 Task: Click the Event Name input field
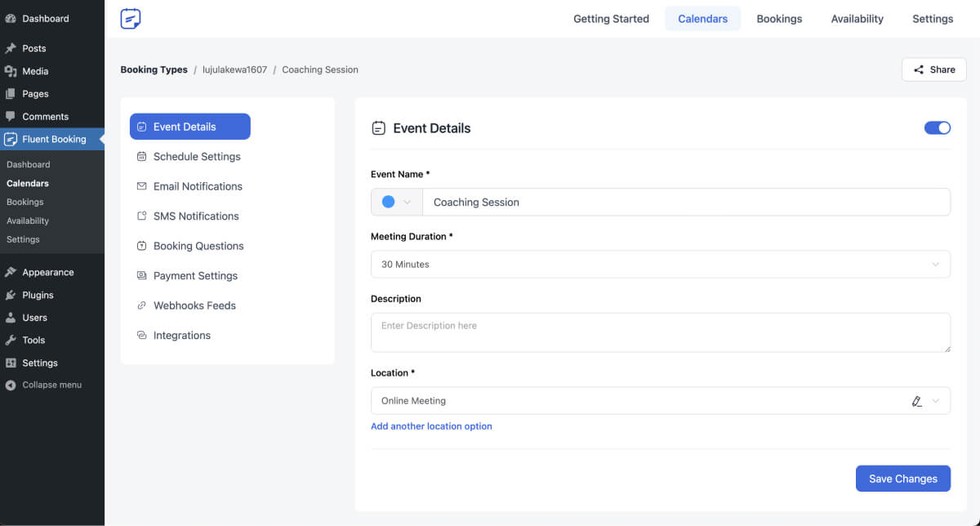point(686,202)
